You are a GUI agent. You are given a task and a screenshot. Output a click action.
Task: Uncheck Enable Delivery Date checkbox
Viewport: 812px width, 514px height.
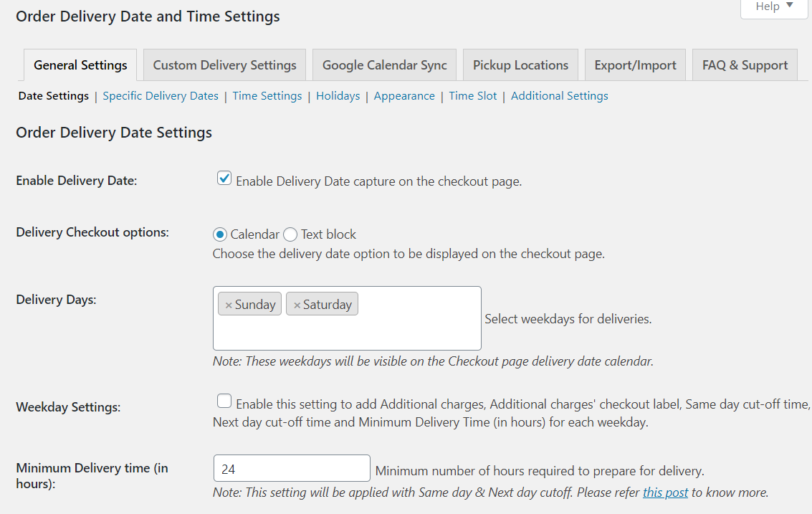(224, 179)
